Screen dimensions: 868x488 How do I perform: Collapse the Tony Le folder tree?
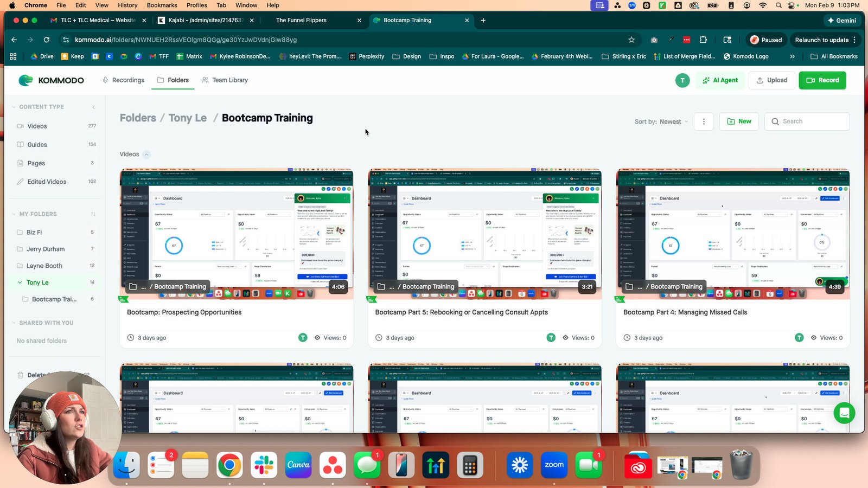[x=20, y=282]
